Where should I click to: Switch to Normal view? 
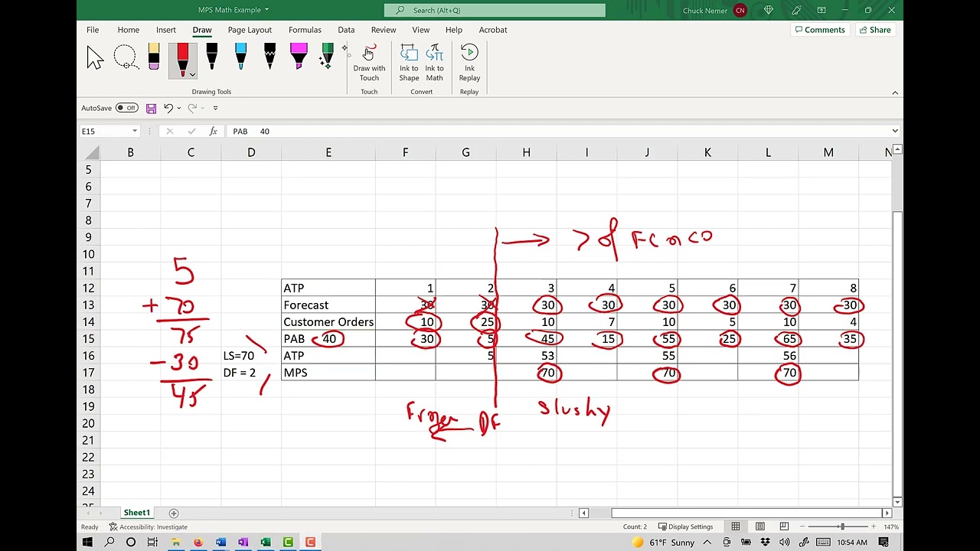736,527
